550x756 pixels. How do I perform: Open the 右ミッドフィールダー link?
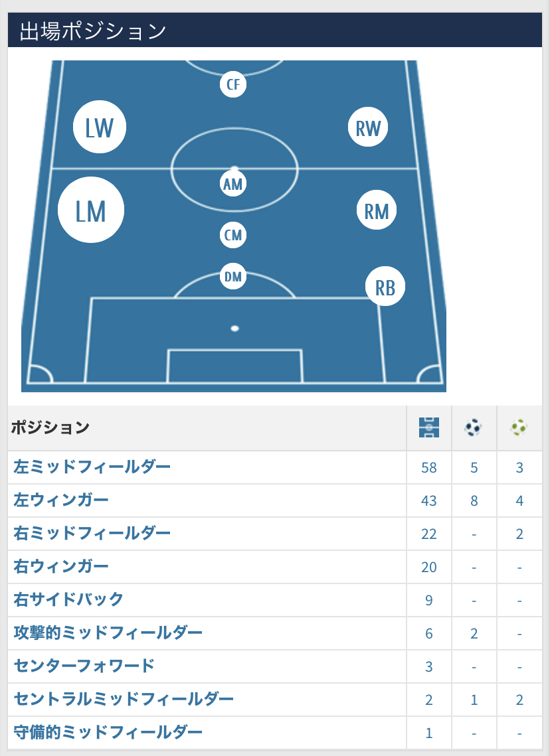pos(92,533)
